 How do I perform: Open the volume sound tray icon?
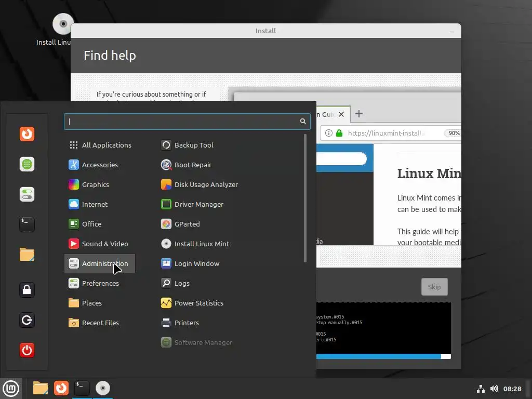coord(494,389)
